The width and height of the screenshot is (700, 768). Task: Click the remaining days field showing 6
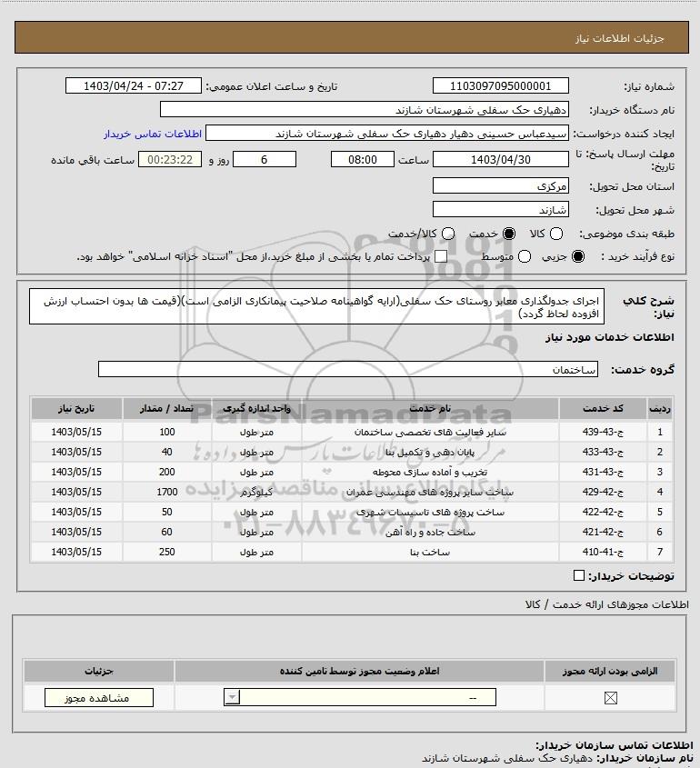[264, 160]
